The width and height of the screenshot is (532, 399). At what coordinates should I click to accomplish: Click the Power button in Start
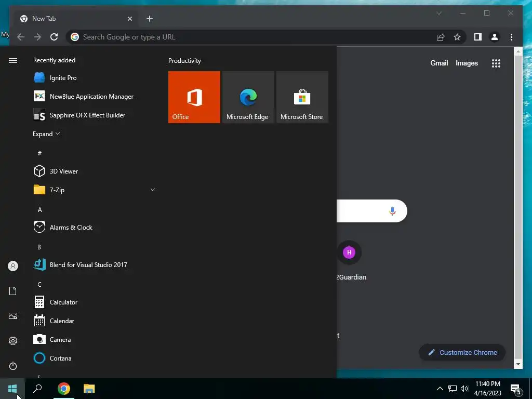click(13, 366)
